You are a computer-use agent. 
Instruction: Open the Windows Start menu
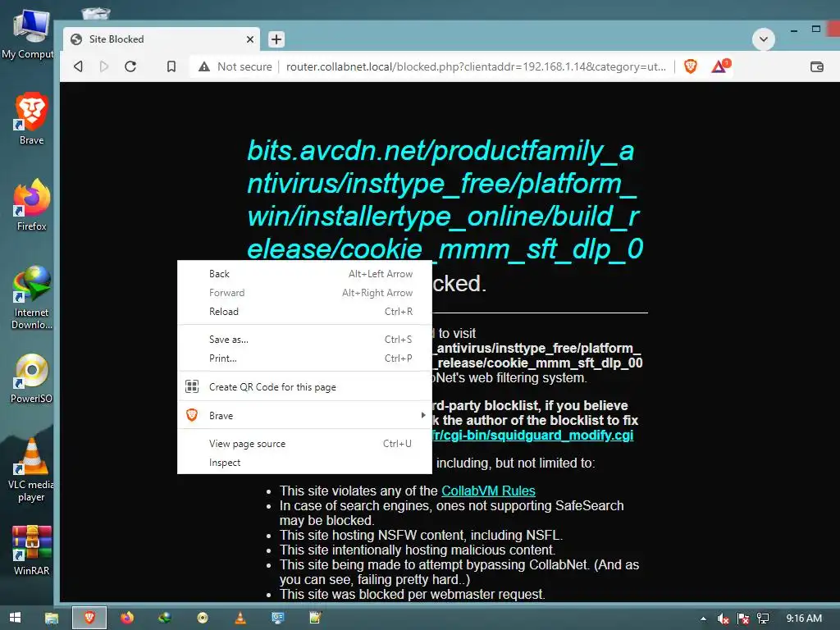coord(15,618)
